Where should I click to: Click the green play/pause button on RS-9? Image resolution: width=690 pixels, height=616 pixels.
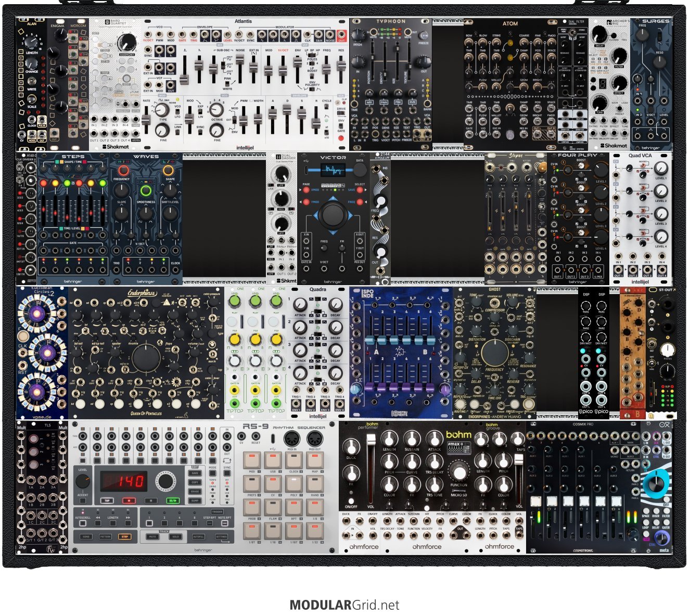(x=172, y=500)
